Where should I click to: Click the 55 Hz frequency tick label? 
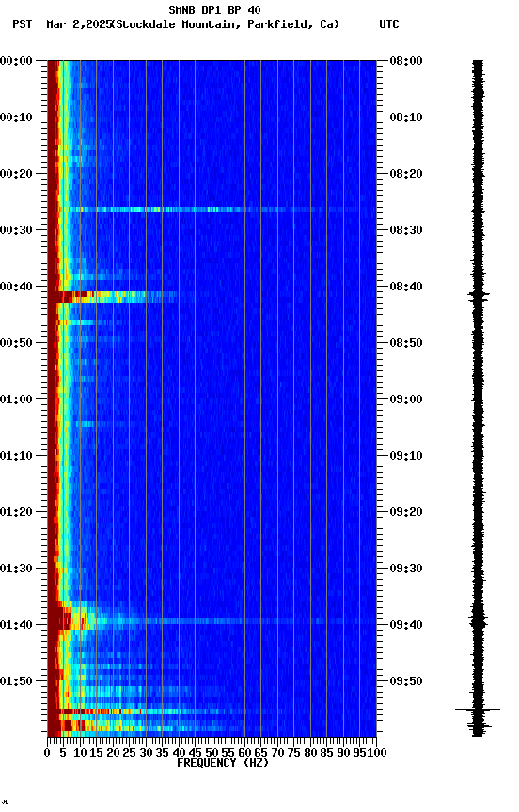(228, 753)
